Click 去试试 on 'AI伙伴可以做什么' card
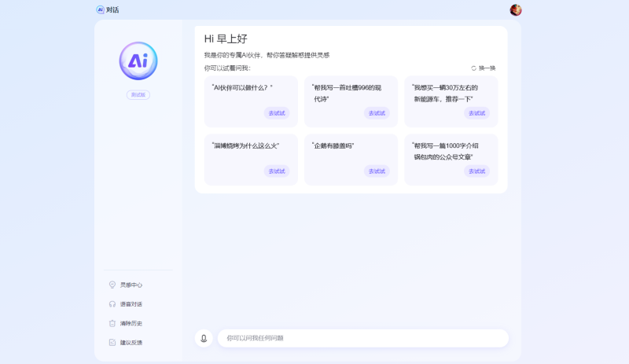The height and width of the screenshot is (364, 629). [x=277, y=113]
